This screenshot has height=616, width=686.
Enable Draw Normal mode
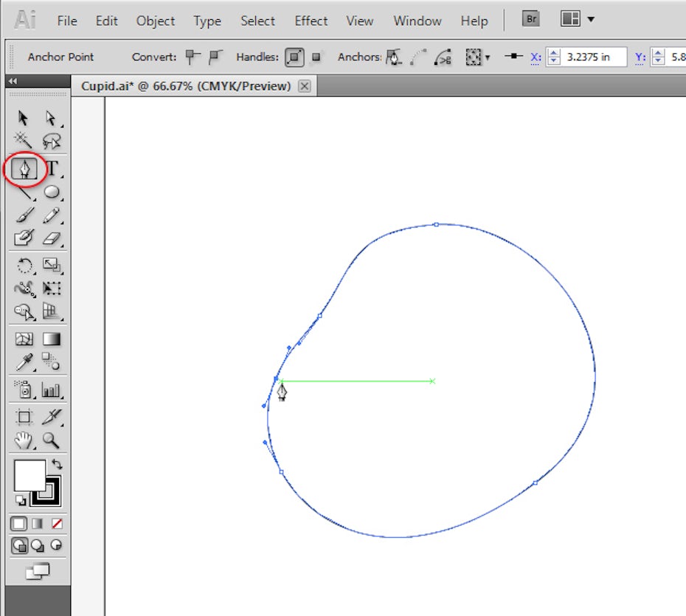(19, 546)
